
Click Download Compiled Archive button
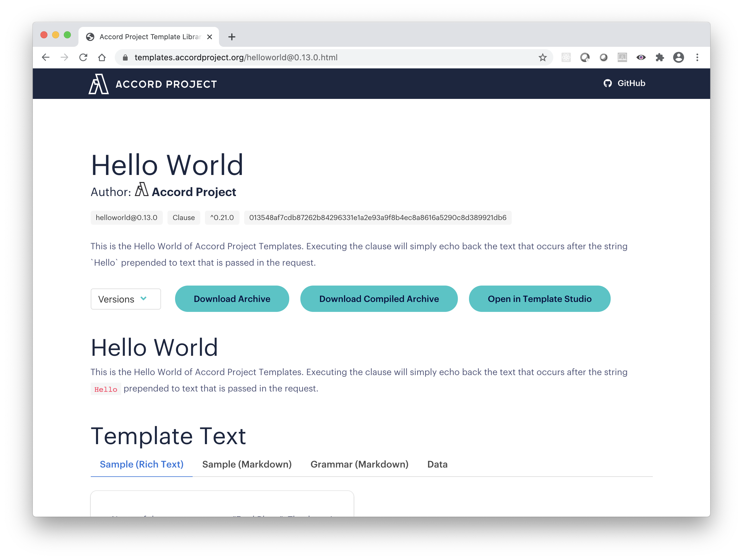pos(379,299)
